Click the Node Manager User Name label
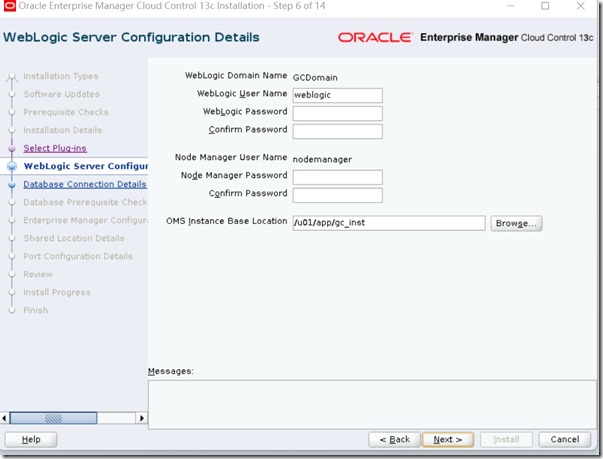The image size is (603, 459). tap(231, 157)
